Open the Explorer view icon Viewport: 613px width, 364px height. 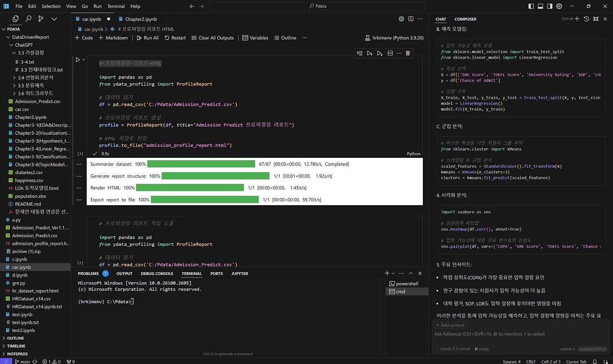pos(16,19)
